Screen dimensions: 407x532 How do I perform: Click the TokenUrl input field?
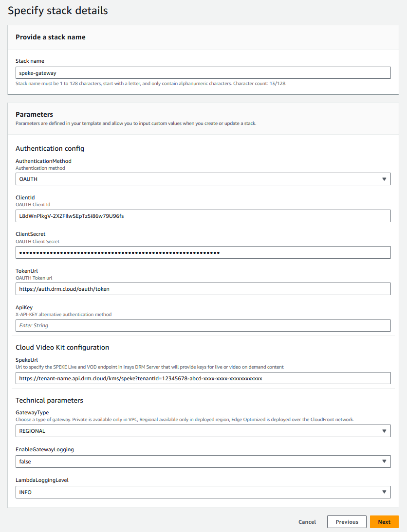pos(203,289)
